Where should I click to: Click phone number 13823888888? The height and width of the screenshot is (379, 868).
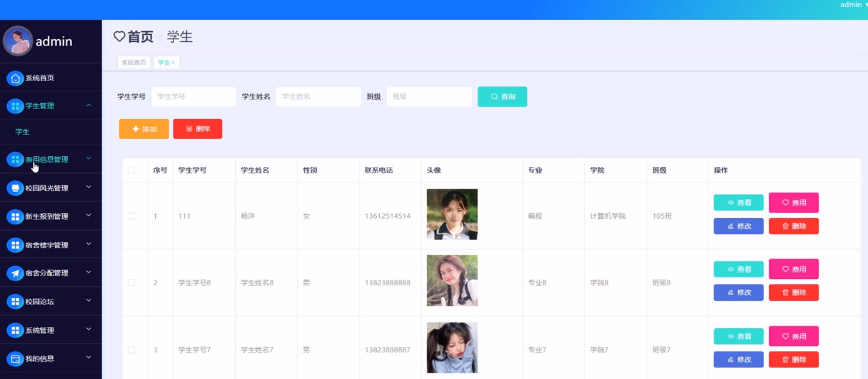point(388,283)
